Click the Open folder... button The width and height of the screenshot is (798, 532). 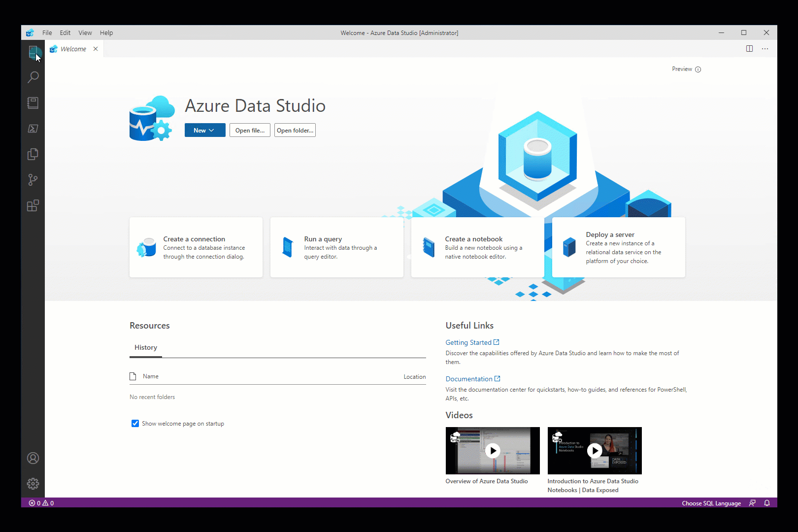coord(295,131)
